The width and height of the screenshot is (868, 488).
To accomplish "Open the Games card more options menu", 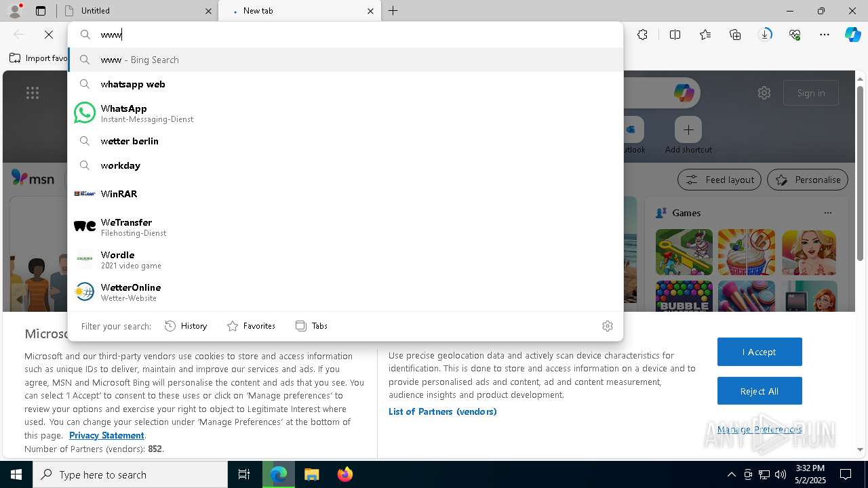I will [x=827, y=213].
